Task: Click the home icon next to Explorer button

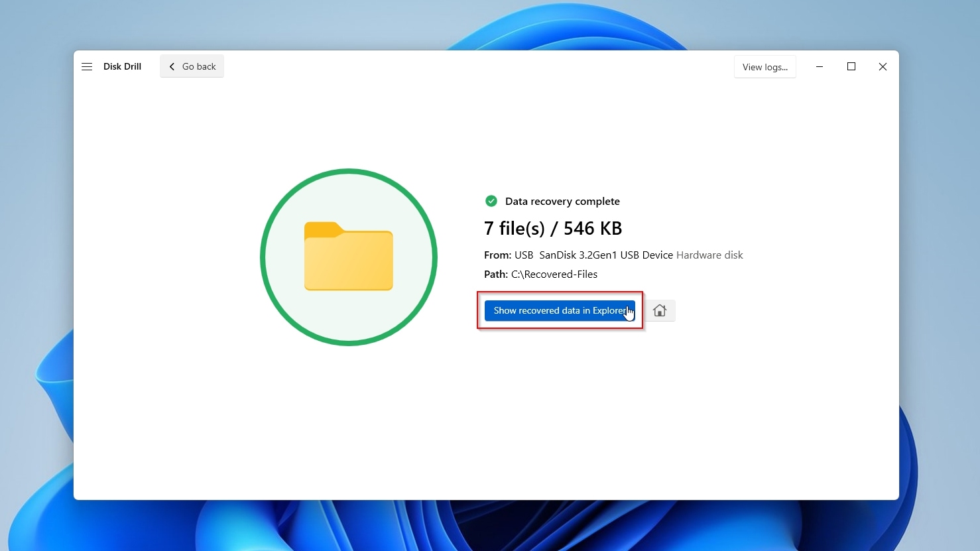Action: click(660, 310)
